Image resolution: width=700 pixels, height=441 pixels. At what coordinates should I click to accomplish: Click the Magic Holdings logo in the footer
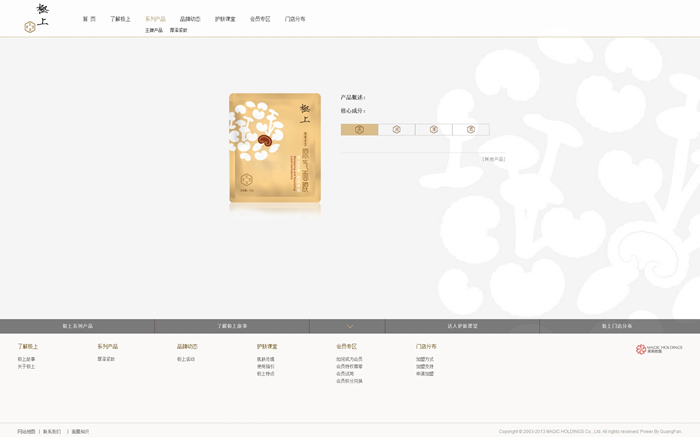(x=659, y=349)
